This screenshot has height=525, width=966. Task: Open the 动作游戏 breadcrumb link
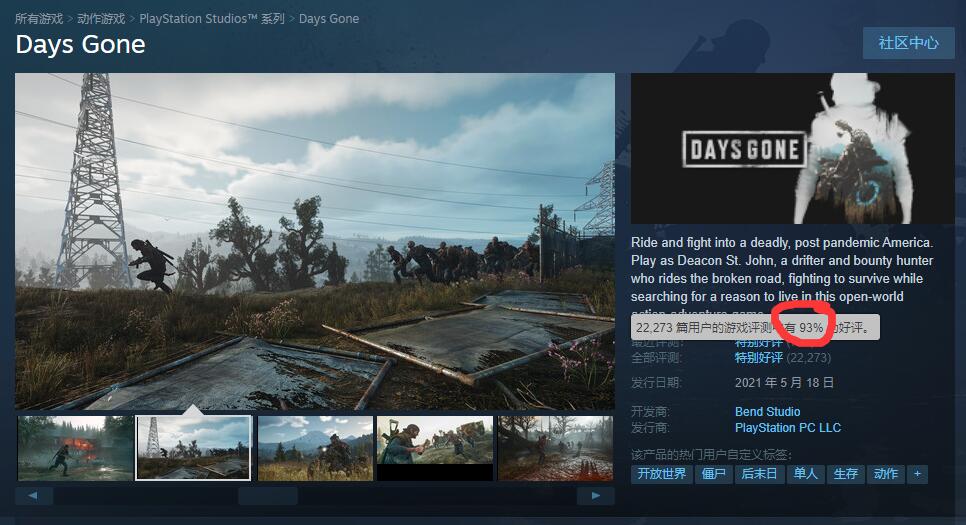tap(101, 19)
